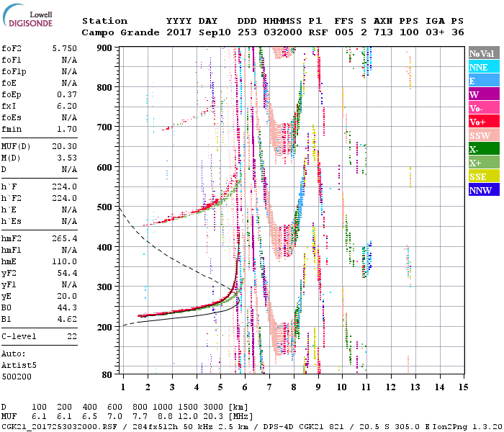
Task: Click the FFS value 005
Action: point(344,32)
